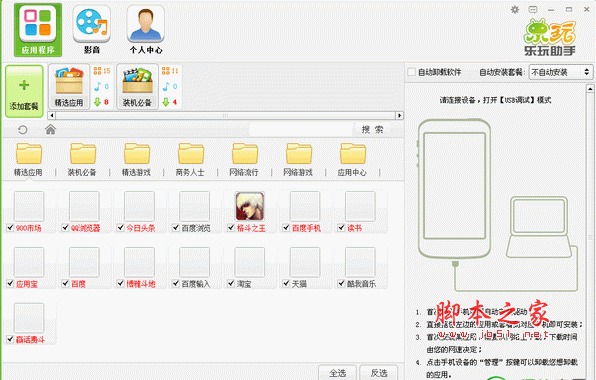Uncheck the 应用宝 app checkbox
Viewport: 596px width, 380px height.
pos(10,283)
